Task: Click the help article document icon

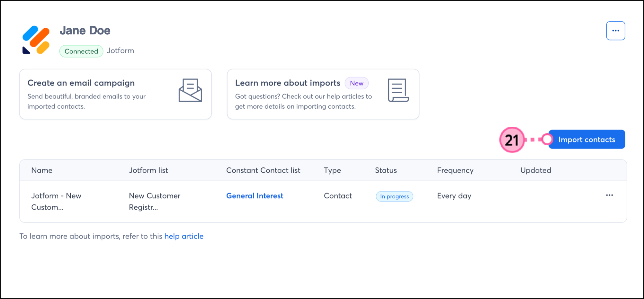Action: [x=398, y=90]
